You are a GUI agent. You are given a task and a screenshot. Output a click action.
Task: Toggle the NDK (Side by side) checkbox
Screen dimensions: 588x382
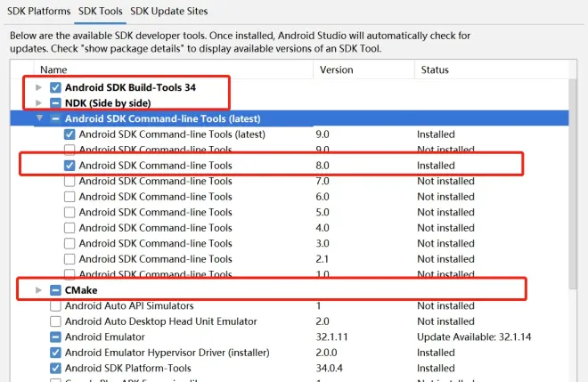click(x=55, y=102)
